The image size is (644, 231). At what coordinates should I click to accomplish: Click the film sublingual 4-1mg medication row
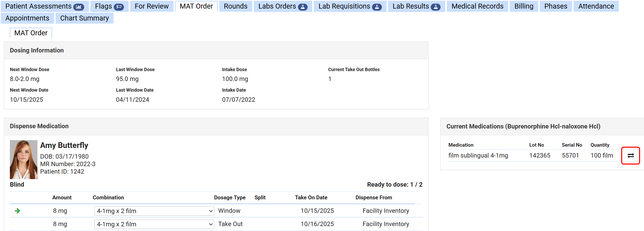point(478,155)
